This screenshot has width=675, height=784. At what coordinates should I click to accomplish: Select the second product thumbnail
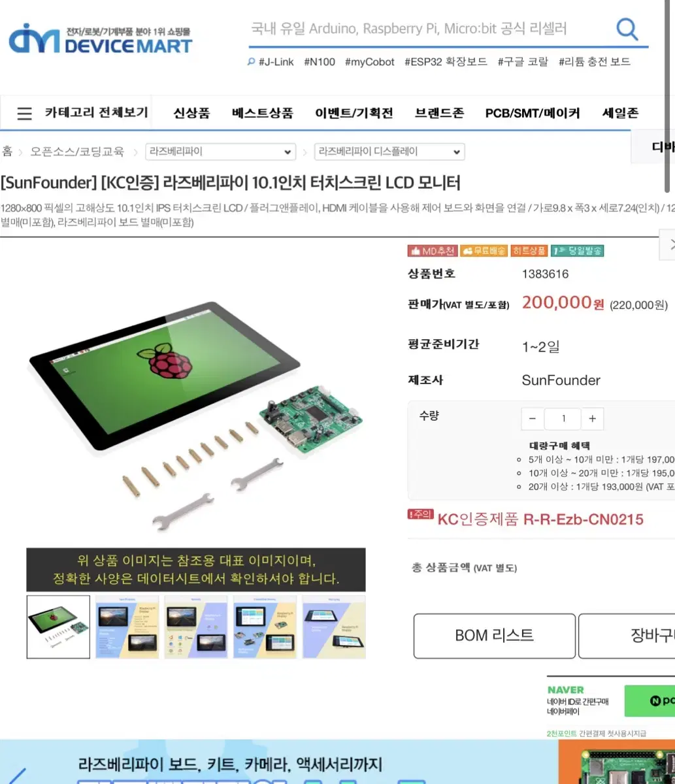[127, 627]
